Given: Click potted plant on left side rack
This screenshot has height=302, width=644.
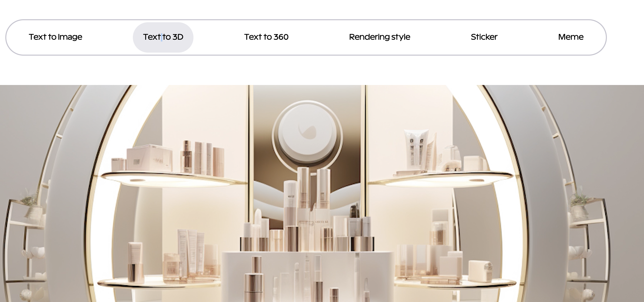Looking at the screenshot, I should (32, 206).
